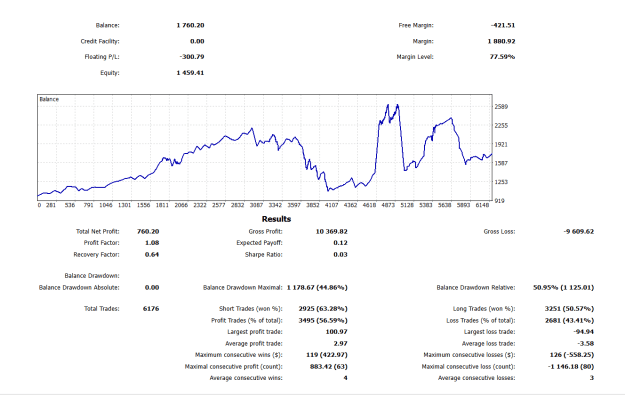The image size is (625, 395).
Task: Select Total Trades value 6176
Action: pyautogui.click(x=151, y=309)
